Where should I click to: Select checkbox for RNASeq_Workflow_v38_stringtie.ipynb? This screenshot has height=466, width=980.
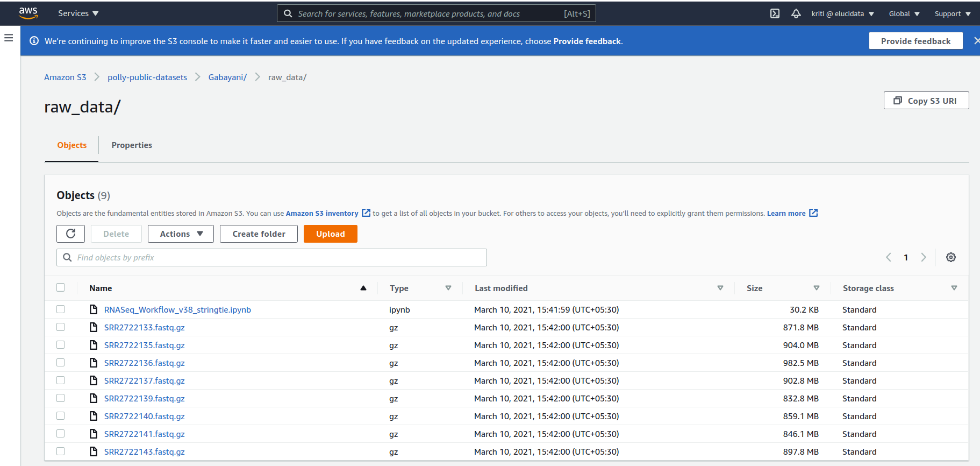pos(60,309)
